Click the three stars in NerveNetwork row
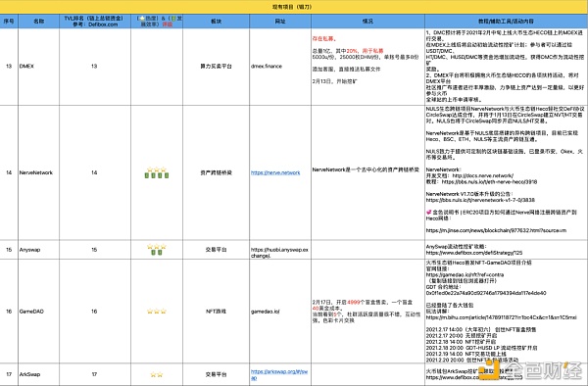Screen dimensions: 588x386 (x=157, y=169)
